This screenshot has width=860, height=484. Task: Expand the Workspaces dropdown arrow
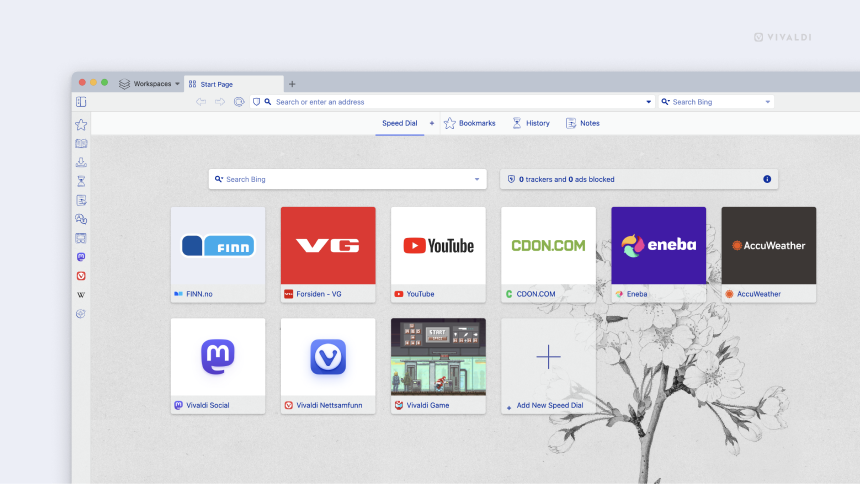click(x=177, y=84)
